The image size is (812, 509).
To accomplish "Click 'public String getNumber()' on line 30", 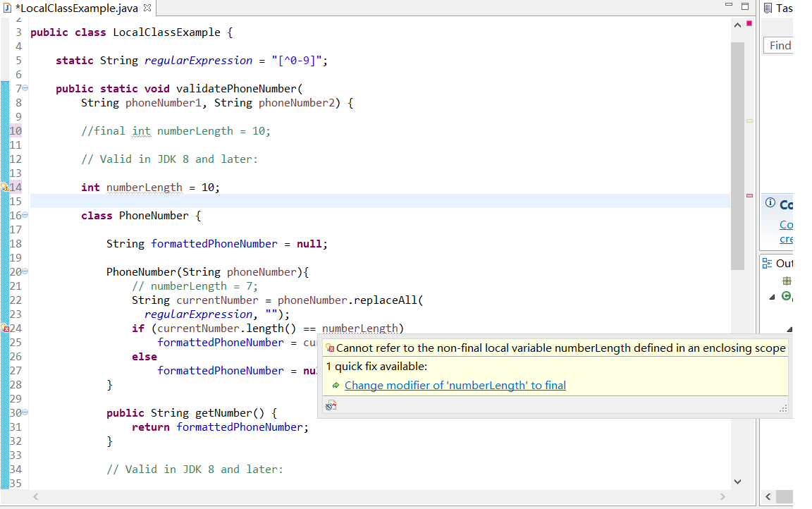I will point(185,413).
